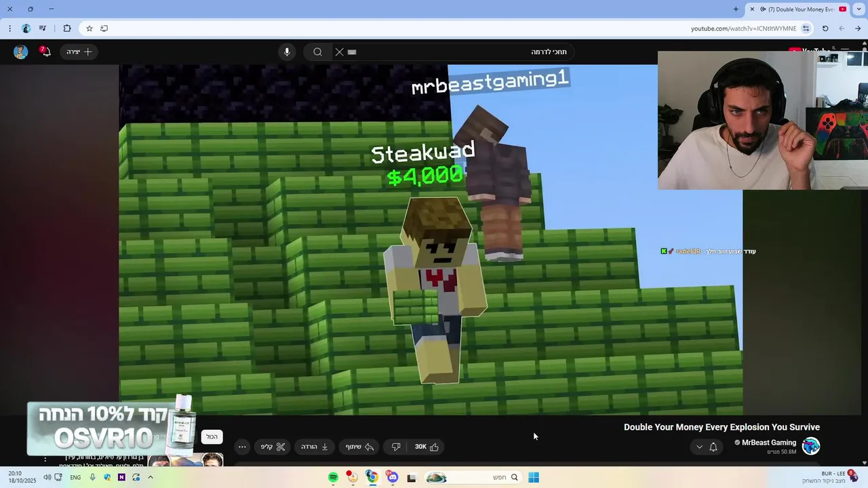Image resolution: width=868 pixels, height=488 pixels.
Task: Click the Minecraft video player area
Action: [431, 239]
